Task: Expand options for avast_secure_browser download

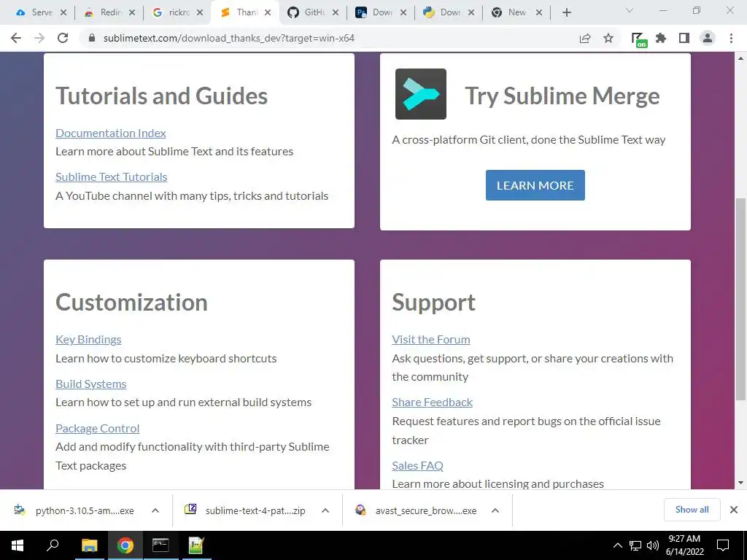Action: 495,510
